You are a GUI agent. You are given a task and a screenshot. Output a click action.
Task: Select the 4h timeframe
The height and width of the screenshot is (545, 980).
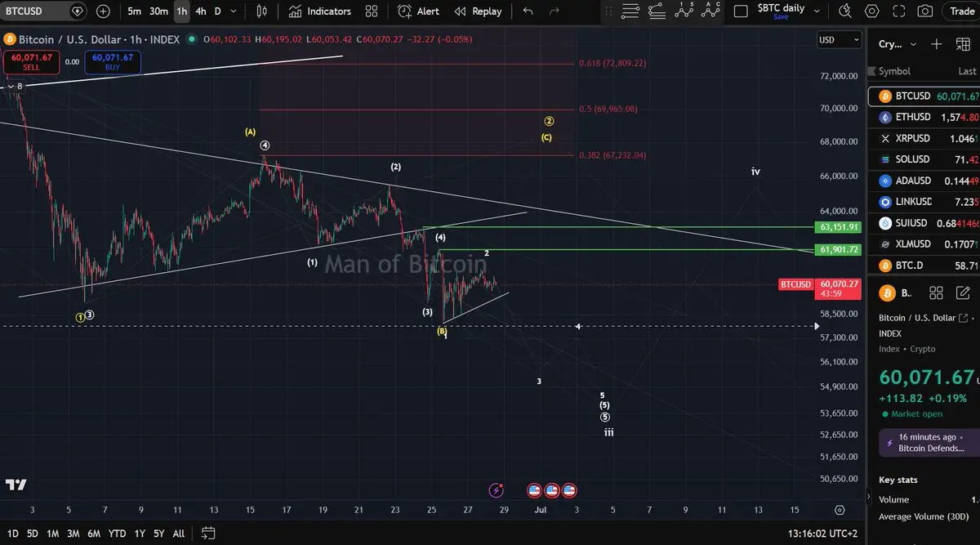(x=201, y=11)
